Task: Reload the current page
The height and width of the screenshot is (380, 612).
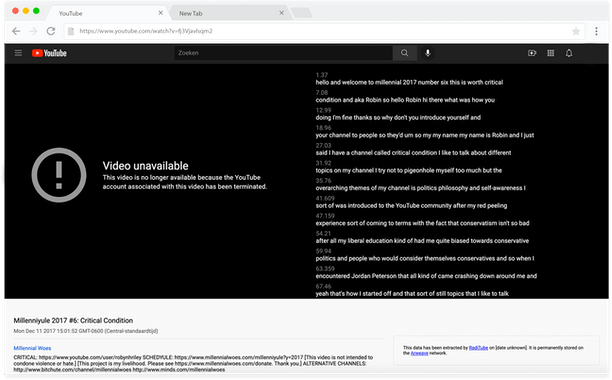Action: 51,31
